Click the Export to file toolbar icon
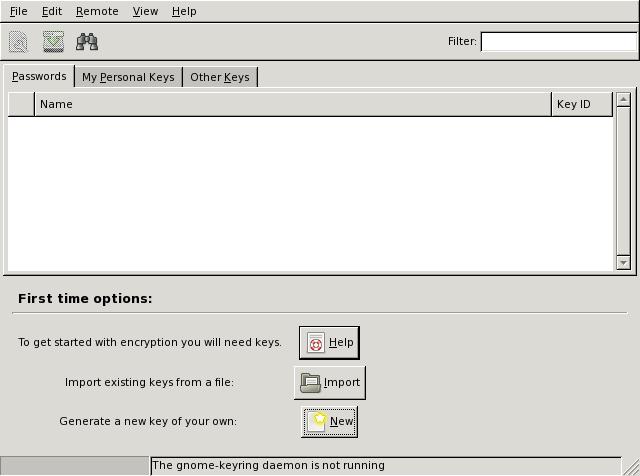The height and width of the screenshot is (476, 640). tap(53, 42)
